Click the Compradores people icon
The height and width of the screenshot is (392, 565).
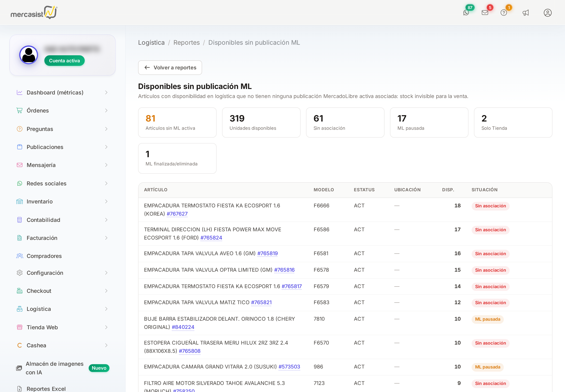click(19, 256)
